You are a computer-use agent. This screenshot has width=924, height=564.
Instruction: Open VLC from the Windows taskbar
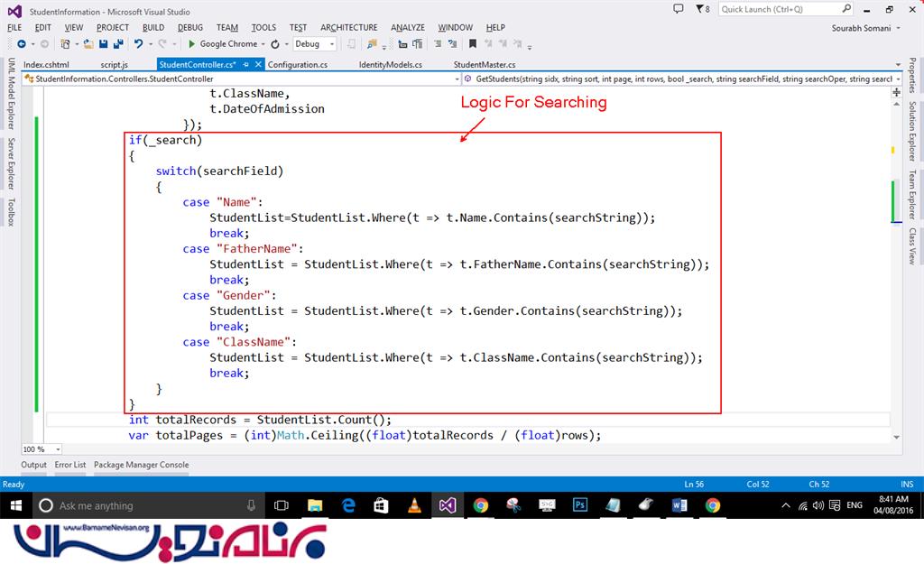coord(414,505)
